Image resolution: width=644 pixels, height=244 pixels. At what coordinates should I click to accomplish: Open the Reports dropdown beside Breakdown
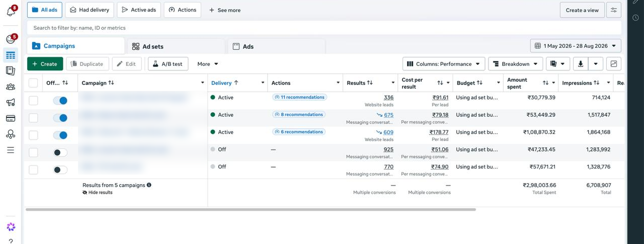pyautogui.click(x=557, y=64)
